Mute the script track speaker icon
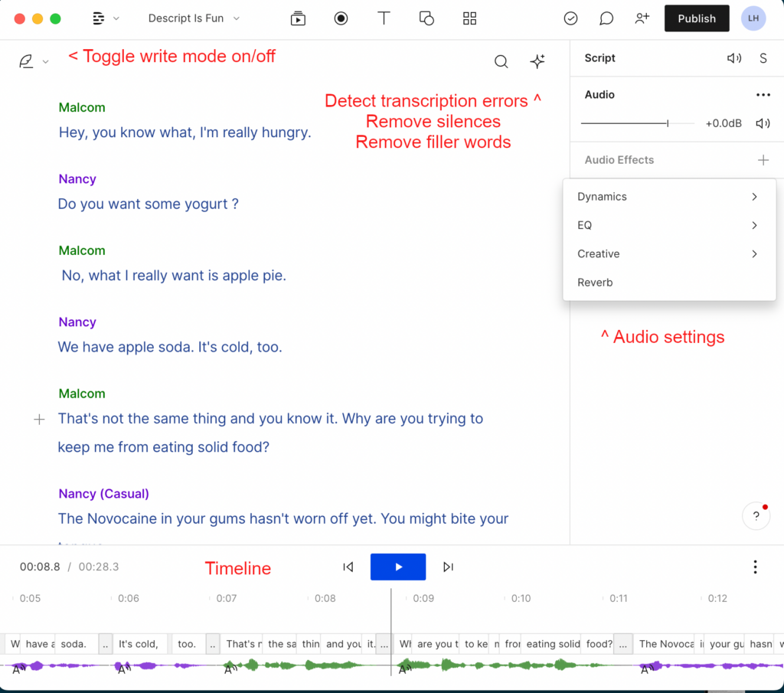Image resolution: width=784 pixels, height=693 pixels. [733, 58]
